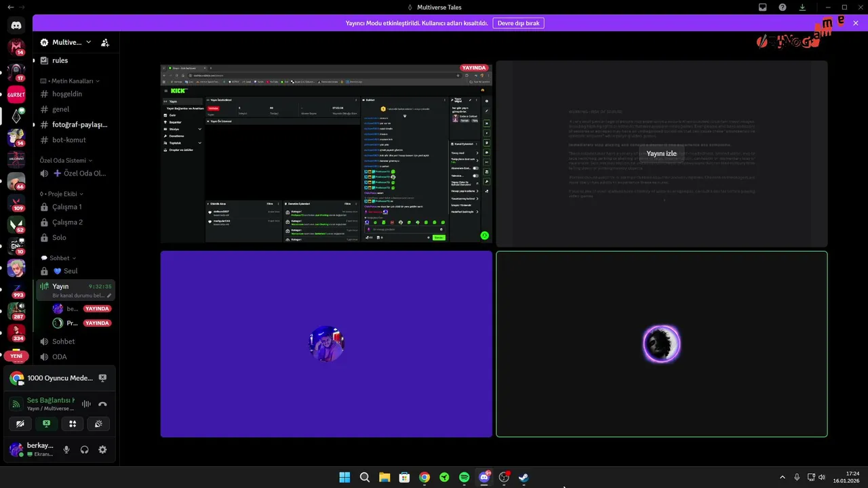Select the Solo locked channel
This screenshot has width=868, height=488.
click(76, 238)
